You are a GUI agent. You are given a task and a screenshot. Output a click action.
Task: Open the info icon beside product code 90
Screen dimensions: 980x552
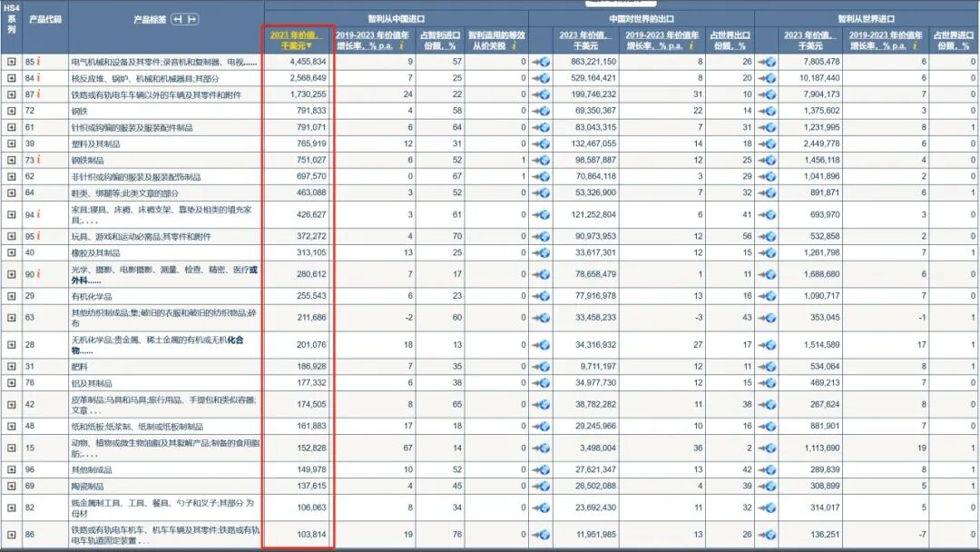point(39,274)
